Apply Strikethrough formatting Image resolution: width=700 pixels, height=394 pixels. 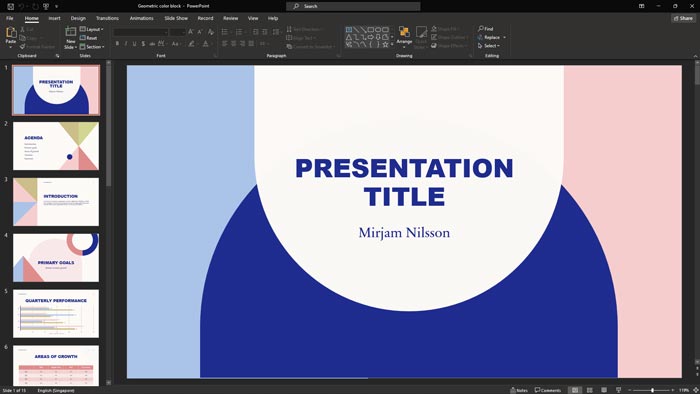click(152, 44)
